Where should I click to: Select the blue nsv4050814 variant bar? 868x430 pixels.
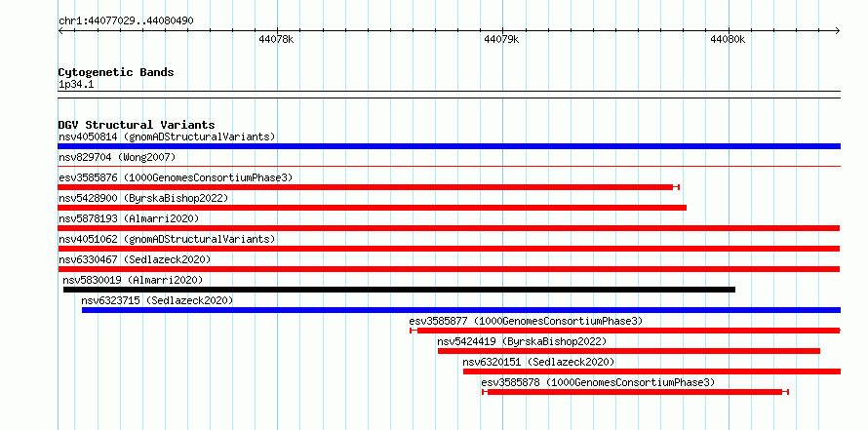(x=449, y=146)
